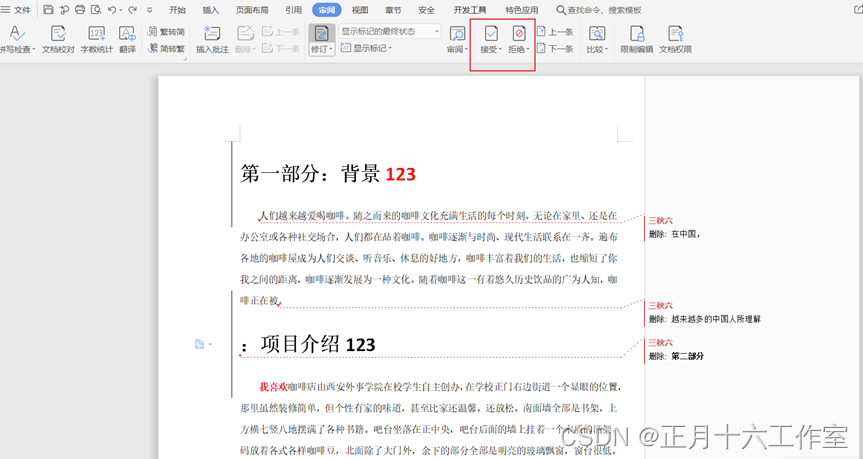Click heading 项目介绍 123
863x459 pixels.
pyautogui.click(x=318, y=345)
